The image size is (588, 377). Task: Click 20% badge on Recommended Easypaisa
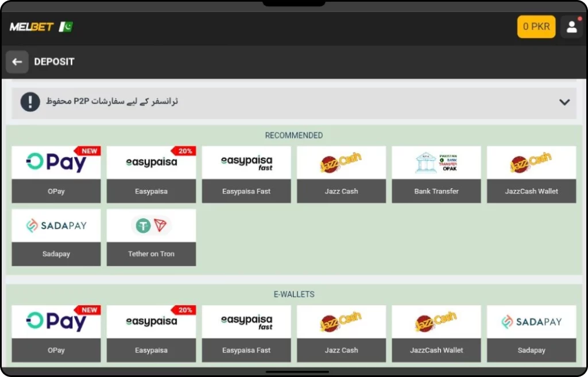coord(184,151)
